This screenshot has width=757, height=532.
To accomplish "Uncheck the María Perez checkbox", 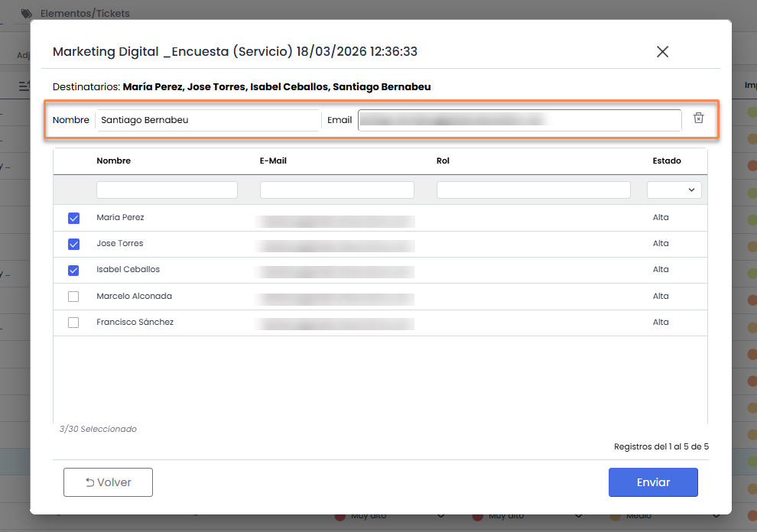I will [73, 218].
